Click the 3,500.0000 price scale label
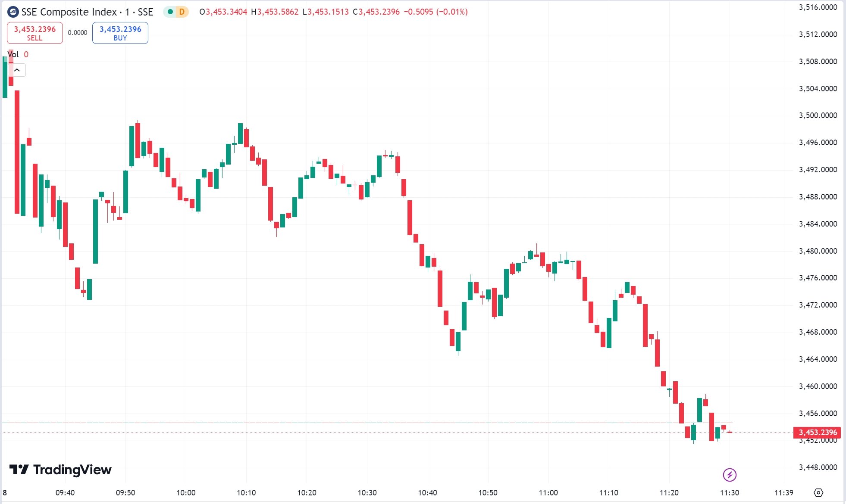Image resolution: width=846 pixels, height=504 pixels. point(818,115)
